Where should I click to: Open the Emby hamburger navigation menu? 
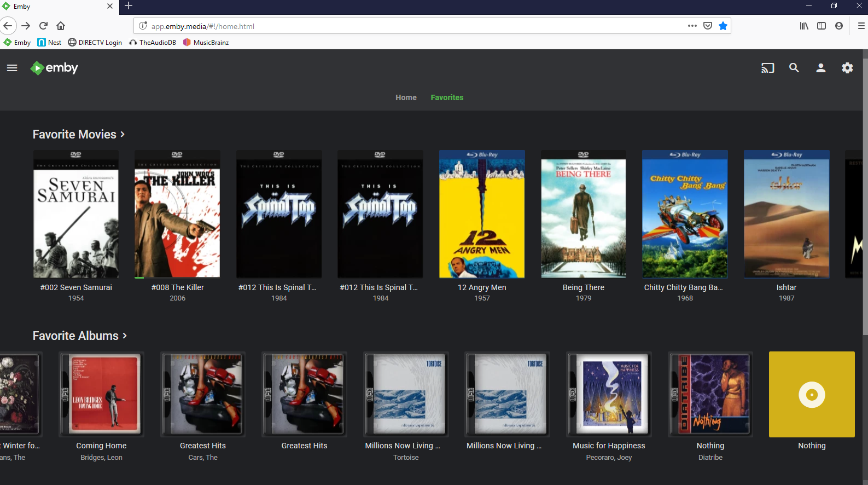click(12, 68)
